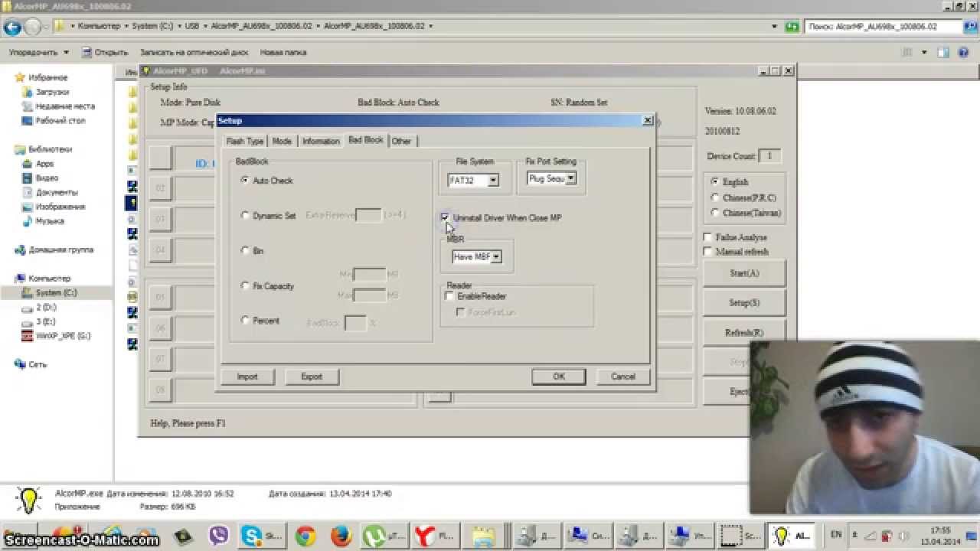
Task: Click Start(A) button in AlcorMP window
Action: [x=744, y=273]
